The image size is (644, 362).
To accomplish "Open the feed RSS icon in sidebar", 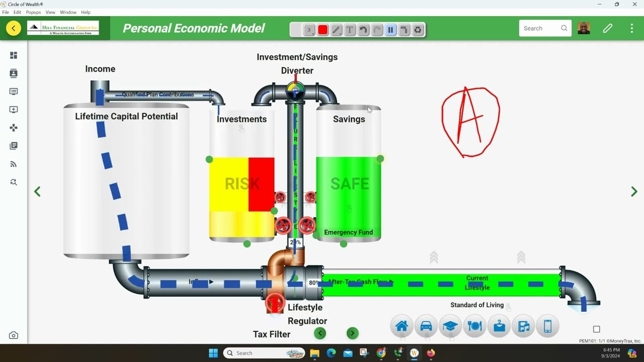I will 14,164.
